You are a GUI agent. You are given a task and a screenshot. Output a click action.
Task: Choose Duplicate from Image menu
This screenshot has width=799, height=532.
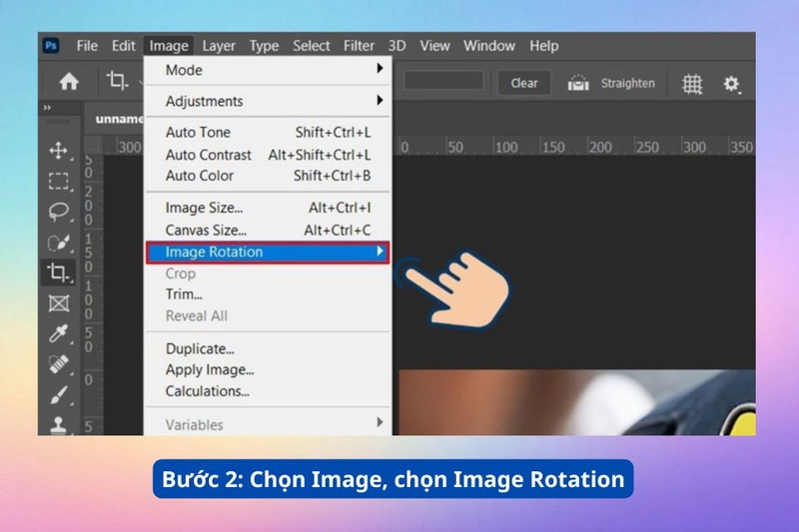pos(268,348)
